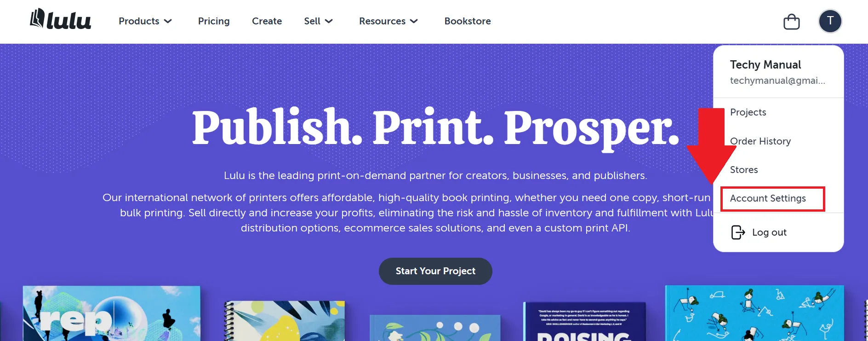Screen dimensions: 868x341
Task: Open Order History
Action: click(760, 141)
